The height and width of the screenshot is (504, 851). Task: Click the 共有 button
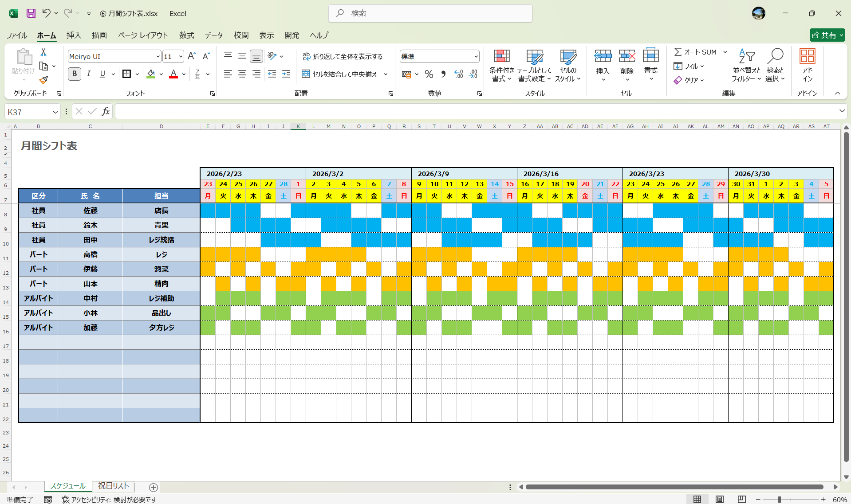click(827, 35)
